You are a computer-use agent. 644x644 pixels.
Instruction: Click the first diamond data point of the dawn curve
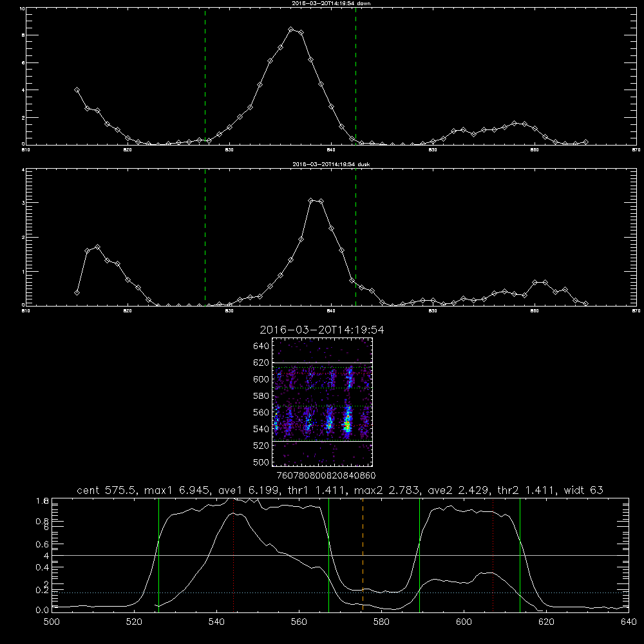click(77, 90)
